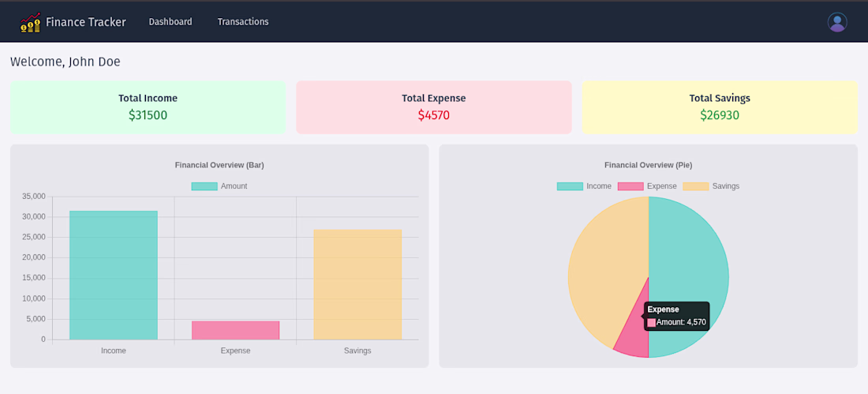Screen dimensions: 868x394
Task: Click the 5,000 y-axis label
Action: tap(36, 319)
